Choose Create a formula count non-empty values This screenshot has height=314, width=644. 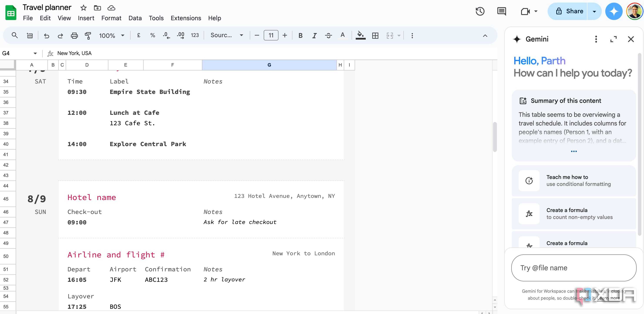click(574, 214)
